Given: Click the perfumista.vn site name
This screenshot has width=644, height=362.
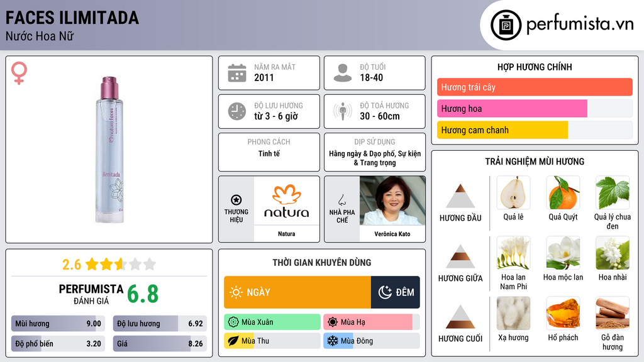Looking at the screenshot, I should coord(580,25).
